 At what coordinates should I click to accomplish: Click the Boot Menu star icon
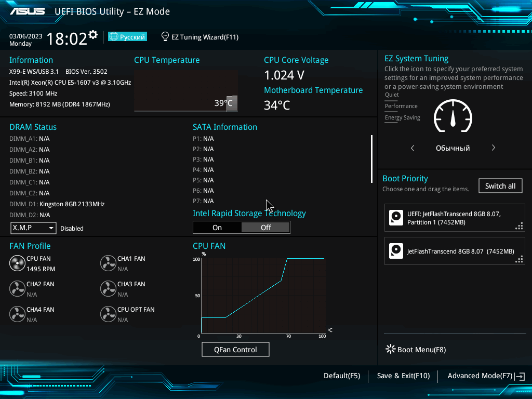390,349
